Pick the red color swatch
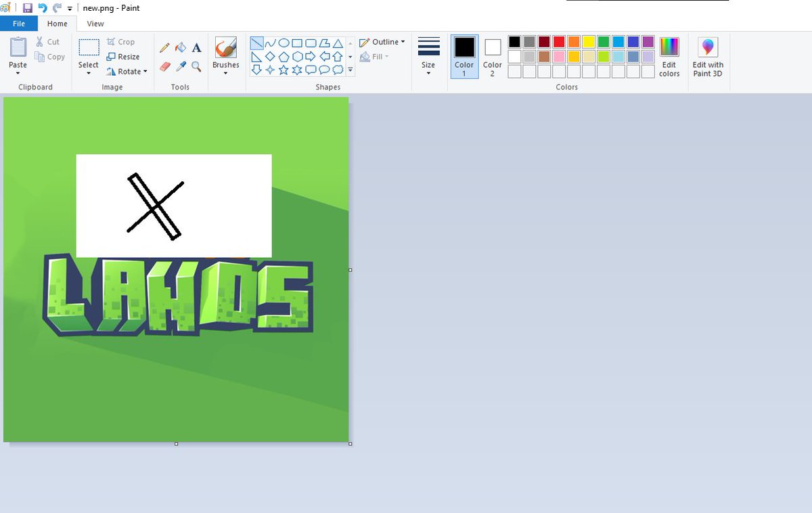812x513 pixels. (559, 42)
